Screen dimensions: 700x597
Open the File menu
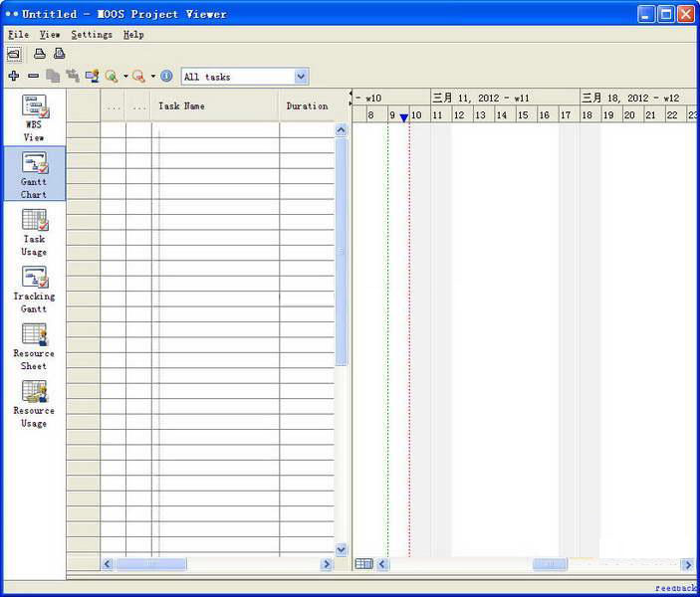coord(18,35)
